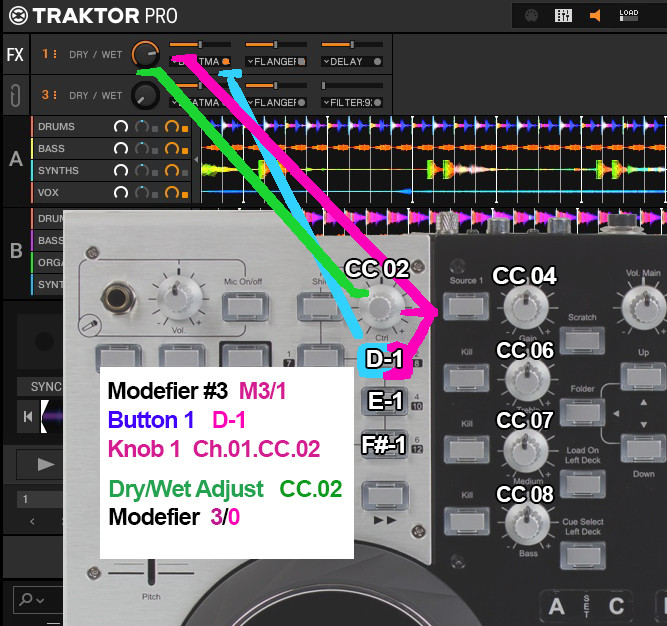Click the SYNC button on deck B

coord(40,387)
